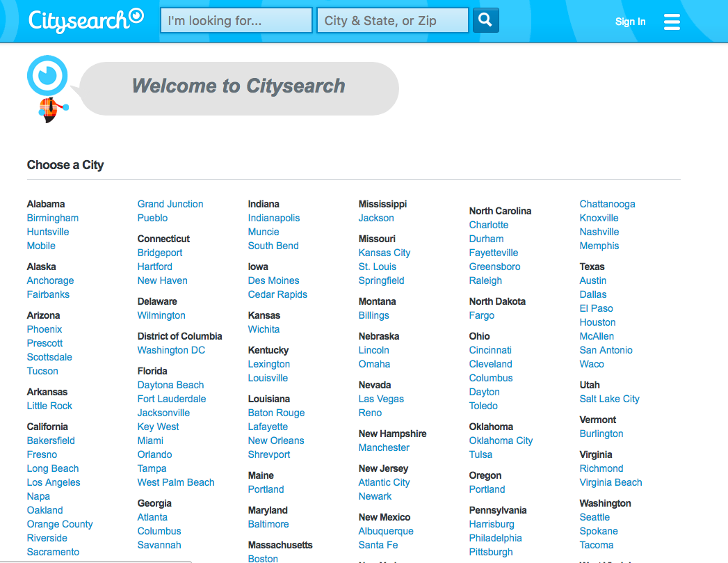Open the Santa Fe link
The height and width of the screenshot is (563, 728).
[378, 546]
